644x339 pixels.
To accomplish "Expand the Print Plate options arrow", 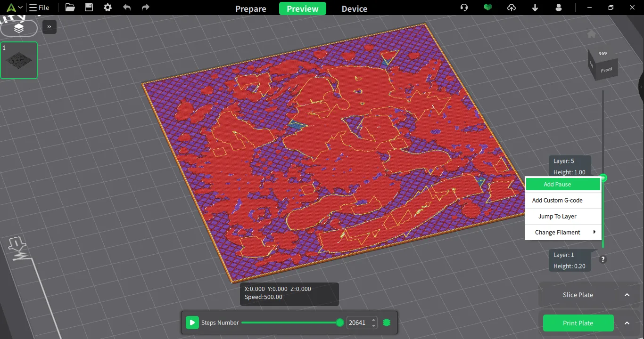I will pos(627,323).
